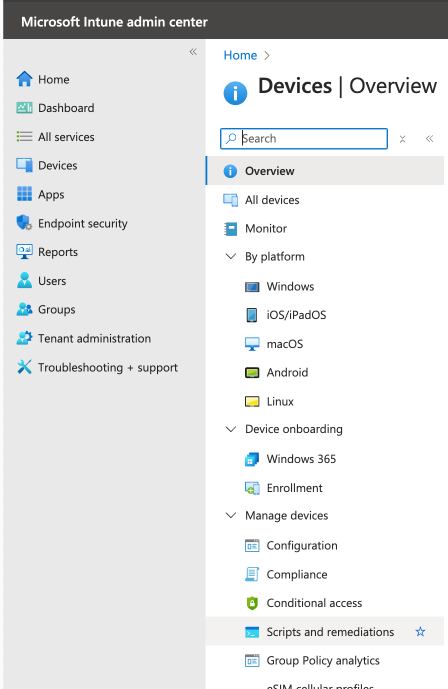Image resolution: width=448 pixels, height=689 pixels.
Task: Select the Windows 365 icon
Action: (252, 459)
